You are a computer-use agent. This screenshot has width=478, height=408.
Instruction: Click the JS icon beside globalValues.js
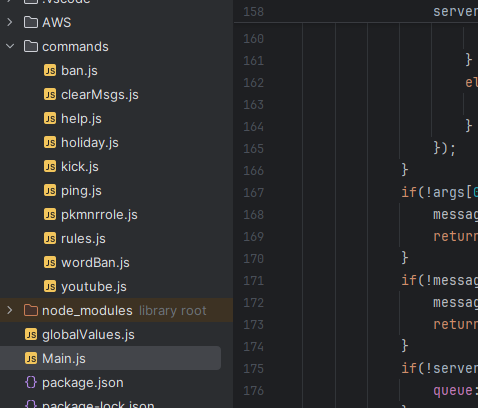coord(31,334)
